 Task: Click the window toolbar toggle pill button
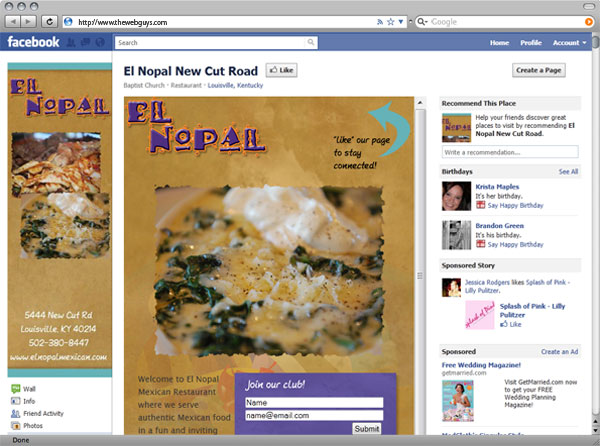tap(589, 6)
